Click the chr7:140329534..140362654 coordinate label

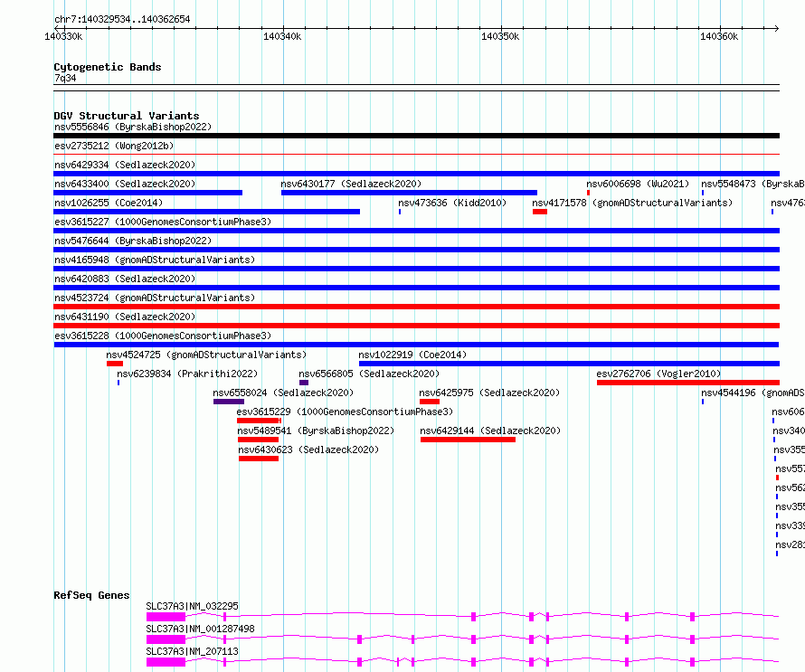coord(122,20)
